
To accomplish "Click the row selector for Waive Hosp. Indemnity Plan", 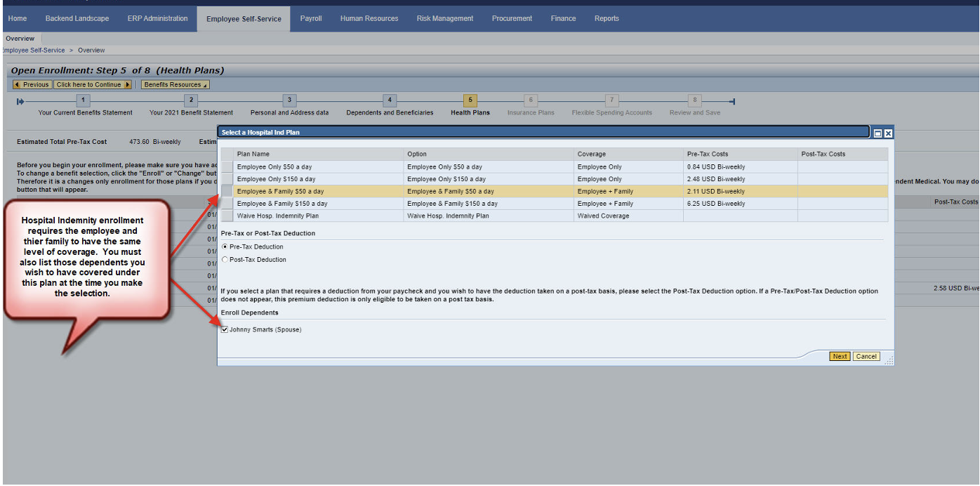I will coord(227,216).
